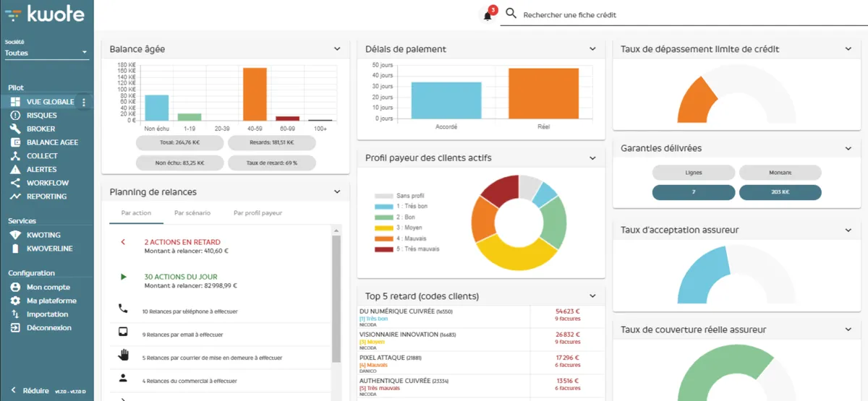Screen dimensions: 868x401
Task: Collapse Profil payeur des clients actifs panel
Action: (x=592, y=158)
